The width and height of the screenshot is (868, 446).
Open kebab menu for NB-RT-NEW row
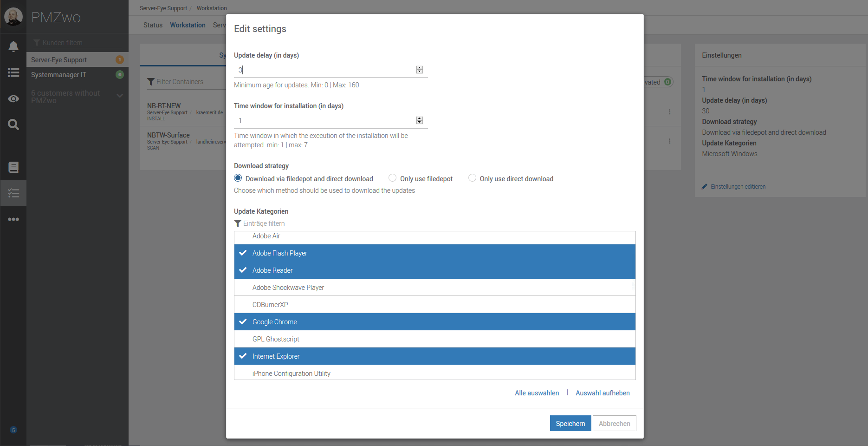(669, 112)
